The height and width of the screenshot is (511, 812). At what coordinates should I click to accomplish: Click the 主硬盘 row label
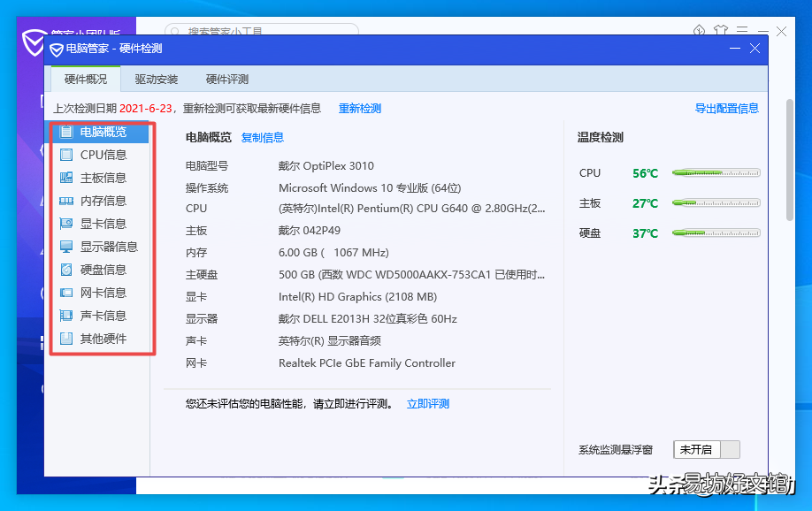pos(202,275)
